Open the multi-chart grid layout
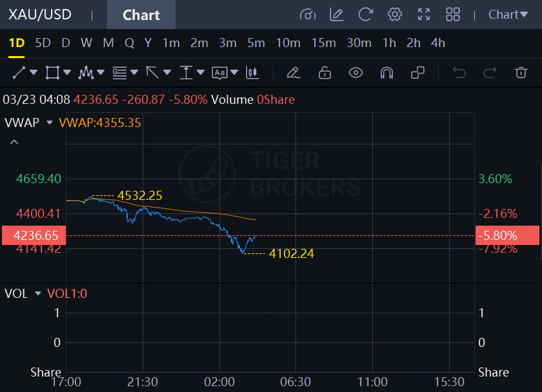542x392 pixels. (x=453, y=14)
